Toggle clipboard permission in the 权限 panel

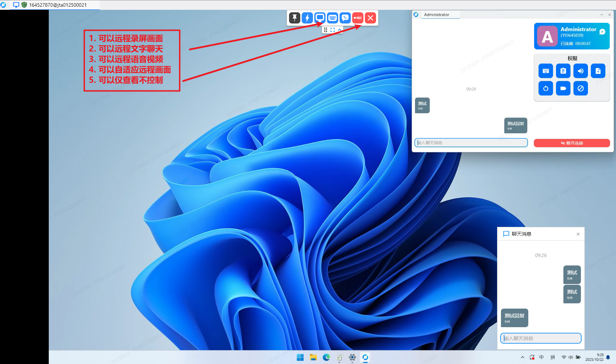563,71
